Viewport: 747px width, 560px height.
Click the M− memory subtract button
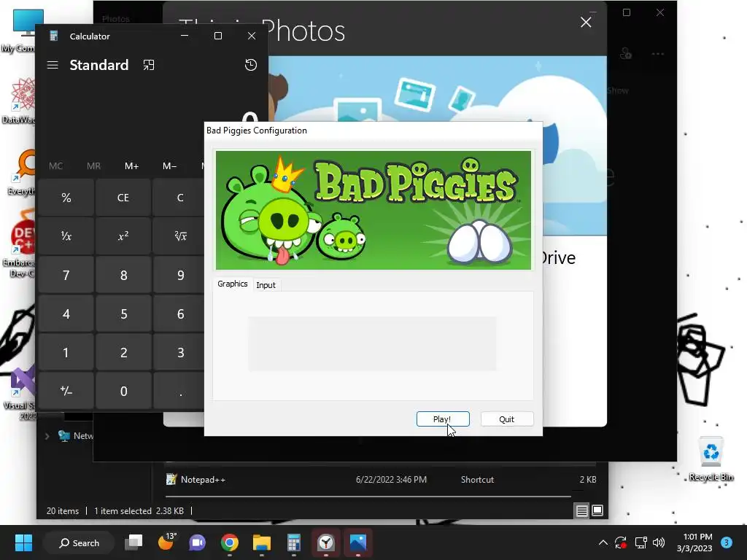(169, 166)
